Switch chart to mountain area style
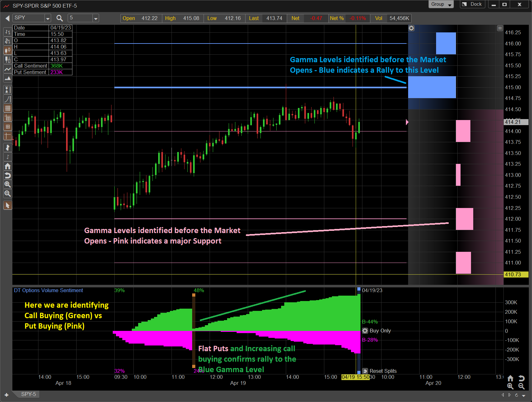Viewport: 532px width, 402px height. 8,78
